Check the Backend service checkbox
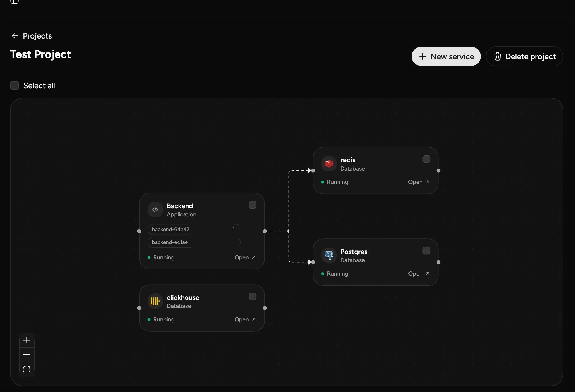 point(253,205)
